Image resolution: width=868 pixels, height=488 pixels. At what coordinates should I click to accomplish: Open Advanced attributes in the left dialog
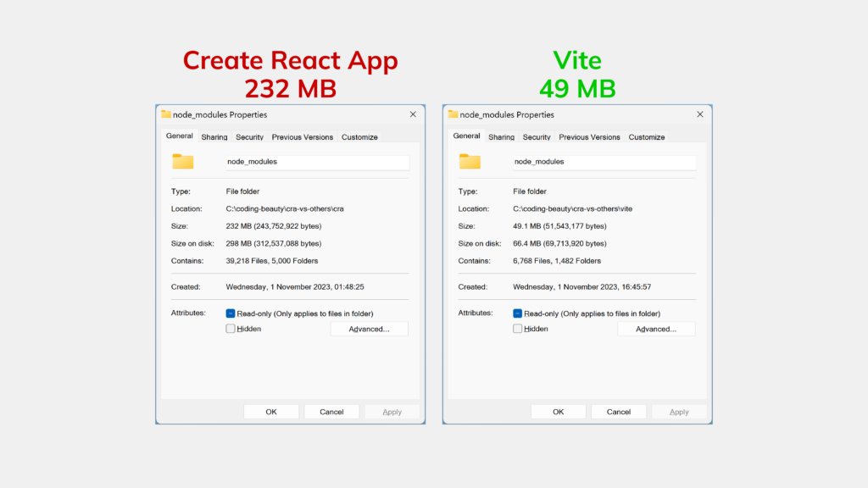pyautogui.click(x=369, y=329)
